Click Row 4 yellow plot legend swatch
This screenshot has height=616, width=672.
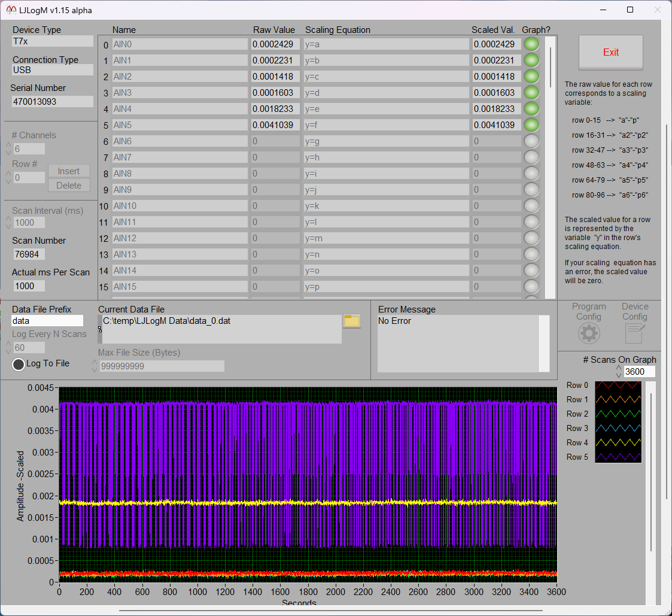618,443
